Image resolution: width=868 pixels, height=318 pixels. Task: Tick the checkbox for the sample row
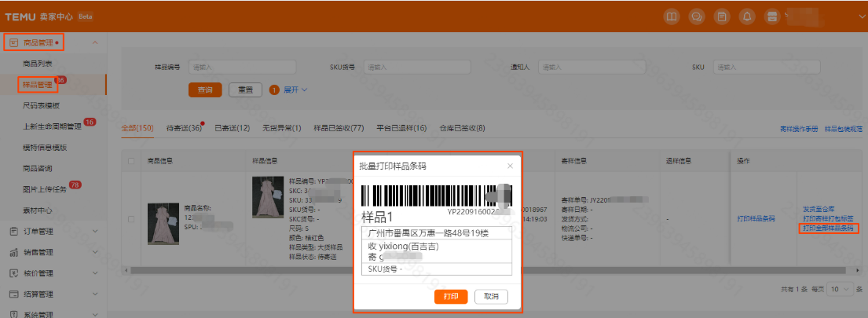click(x=131, y=219)
